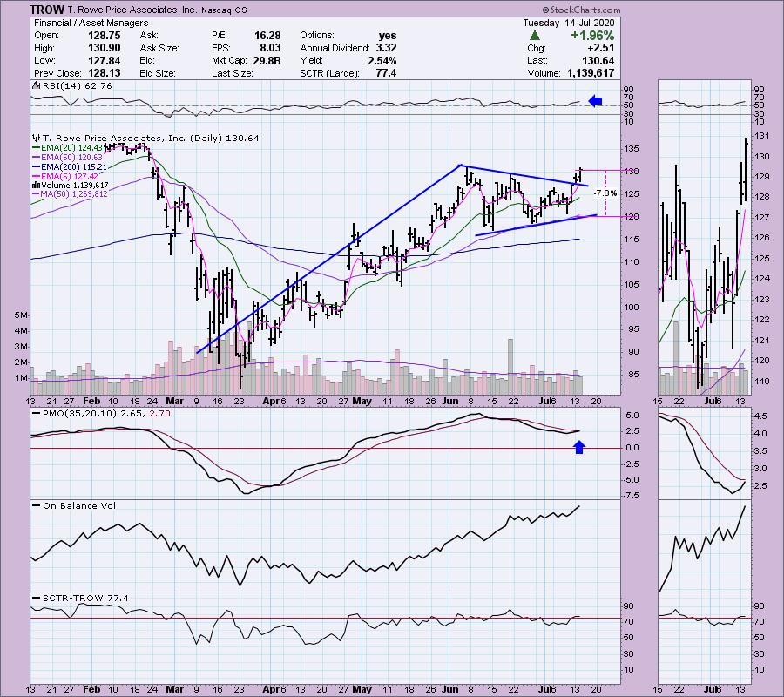This screenshot has height=697, width=784.
Task: Select the Open value 128.75
Action: [x=105, y=36]
